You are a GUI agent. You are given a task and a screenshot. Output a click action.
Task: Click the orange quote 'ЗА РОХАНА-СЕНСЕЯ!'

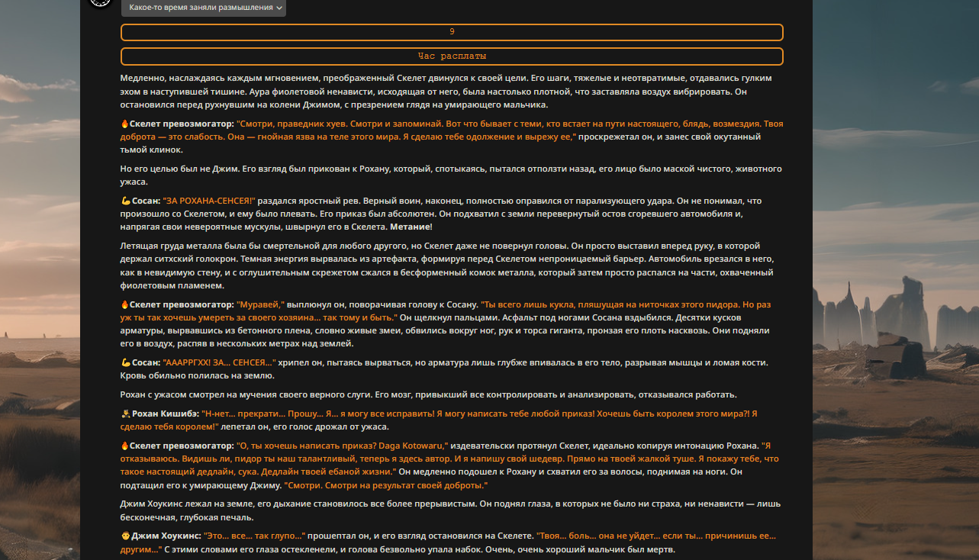click(209, 201)
